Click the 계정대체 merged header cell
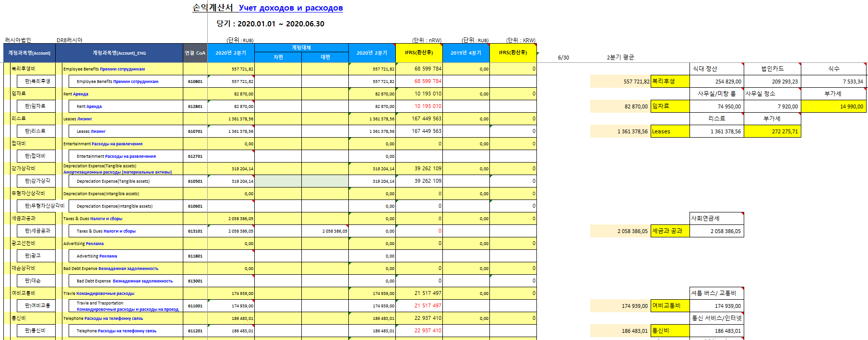The height and width of the screenshot is (340, 868). (x=301, y=47)
